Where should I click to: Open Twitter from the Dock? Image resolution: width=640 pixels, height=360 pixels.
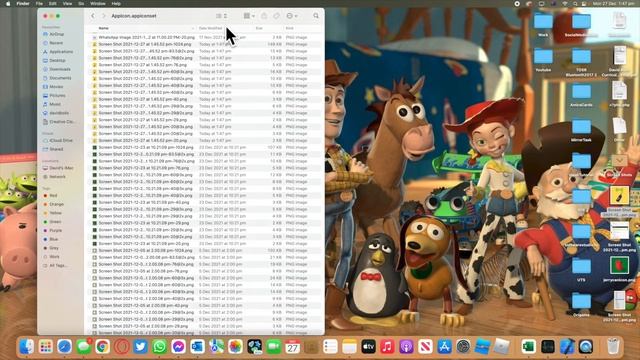140,347
